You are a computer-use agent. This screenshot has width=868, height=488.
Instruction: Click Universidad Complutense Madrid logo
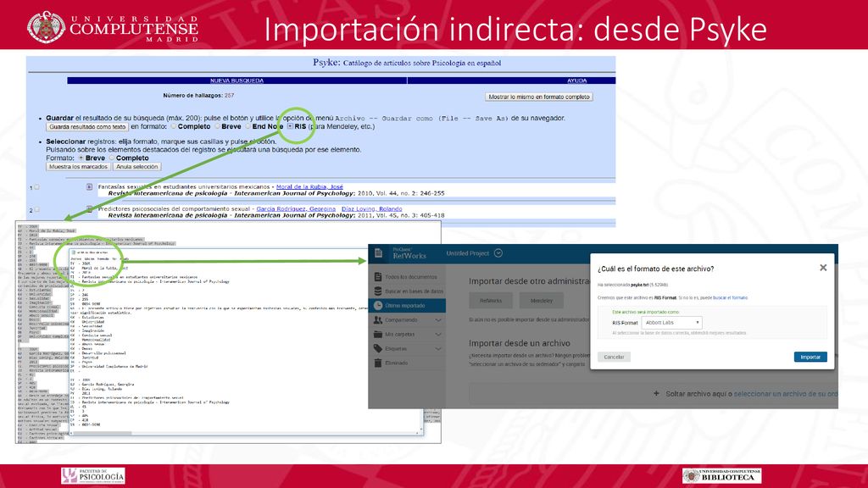[113, 26]
